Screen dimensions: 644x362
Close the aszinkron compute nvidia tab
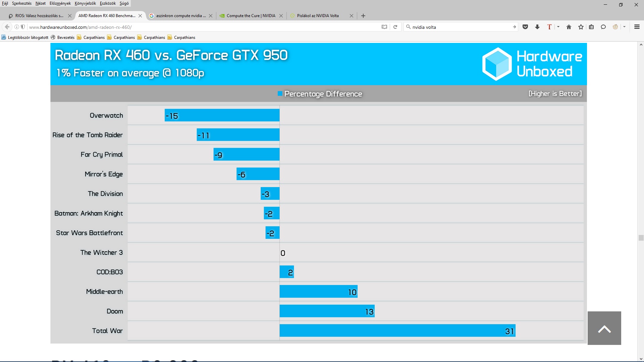(x=211, y=16)
